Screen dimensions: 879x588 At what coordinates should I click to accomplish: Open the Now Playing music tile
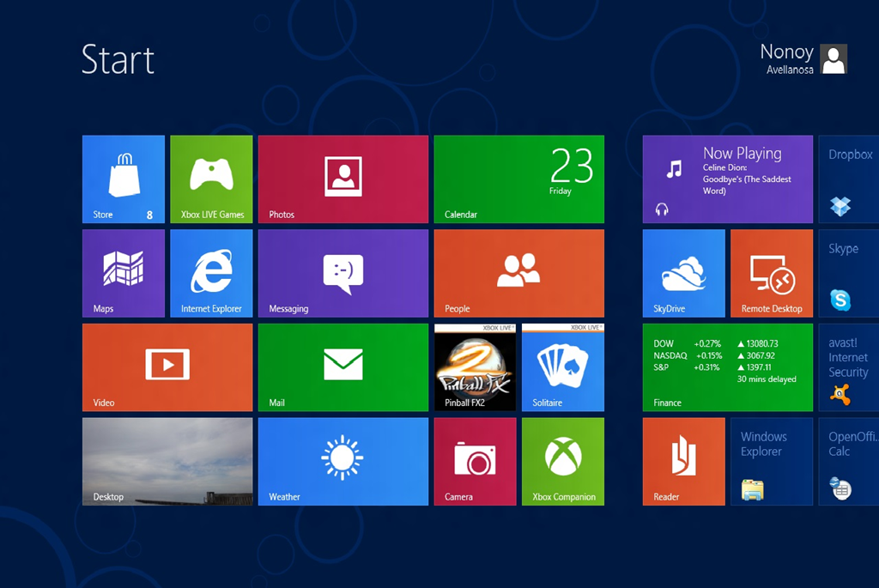727,179
